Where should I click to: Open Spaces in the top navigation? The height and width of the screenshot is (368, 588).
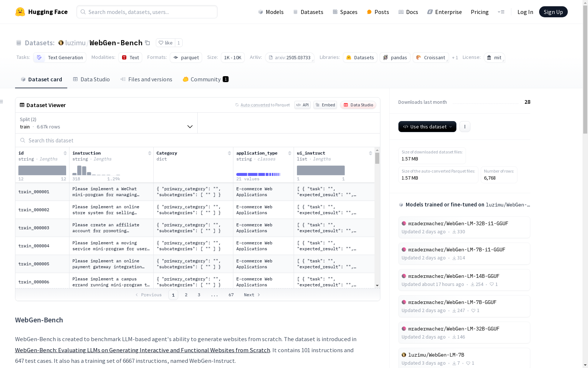point(345,12)
